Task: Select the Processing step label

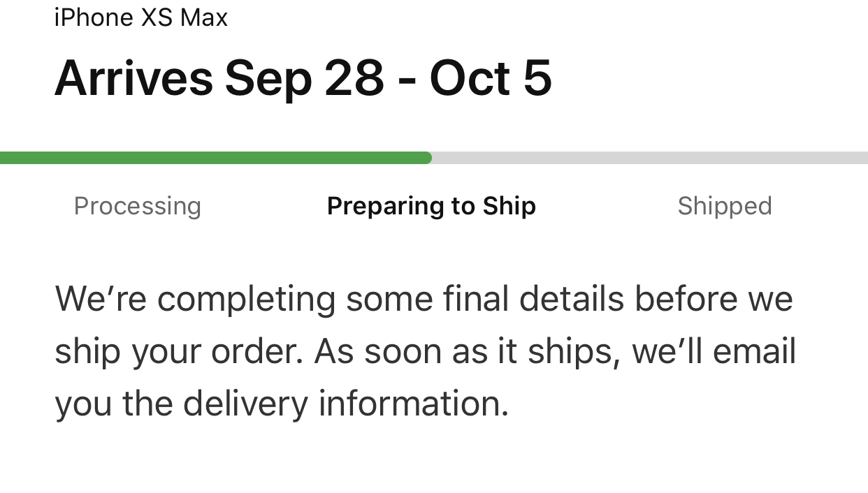Action: (x=138, y=206)
